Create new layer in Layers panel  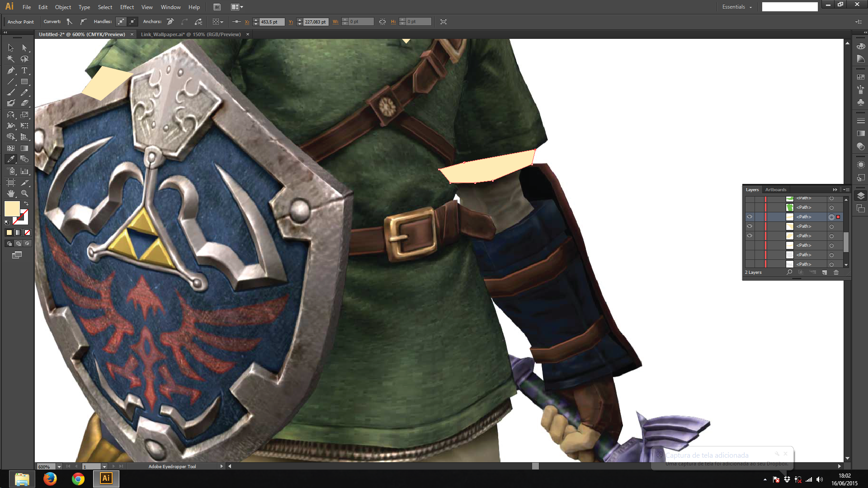824,272
